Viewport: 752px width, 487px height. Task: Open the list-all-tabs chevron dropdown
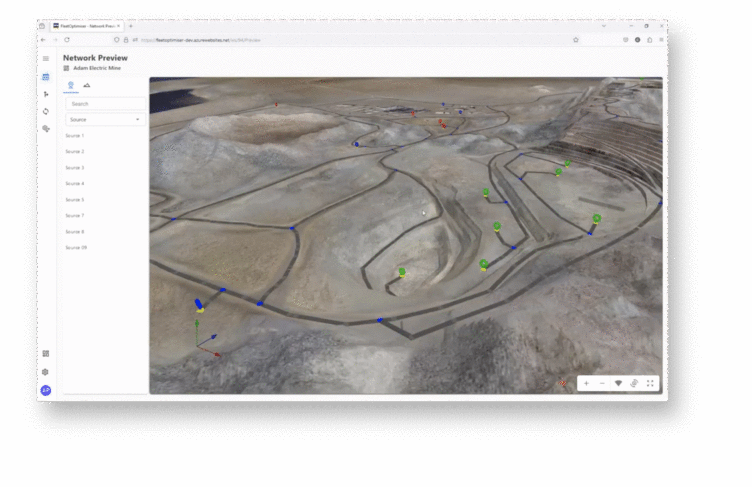click(604, 26)
